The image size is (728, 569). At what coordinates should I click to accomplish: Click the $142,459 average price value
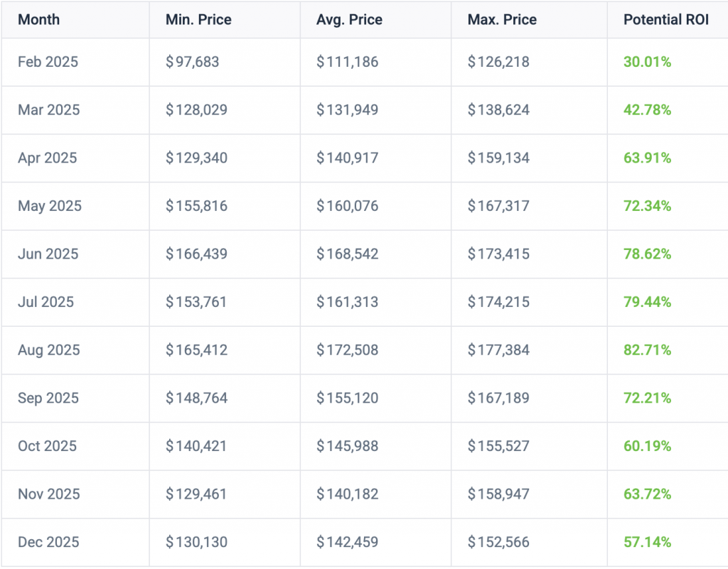pyautogui.click(x=347, y=541)
